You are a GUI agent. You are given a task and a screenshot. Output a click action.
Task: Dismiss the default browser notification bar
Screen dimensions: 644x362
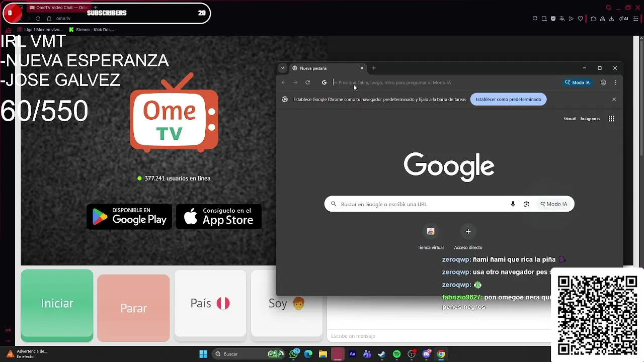tap(614, 99)
